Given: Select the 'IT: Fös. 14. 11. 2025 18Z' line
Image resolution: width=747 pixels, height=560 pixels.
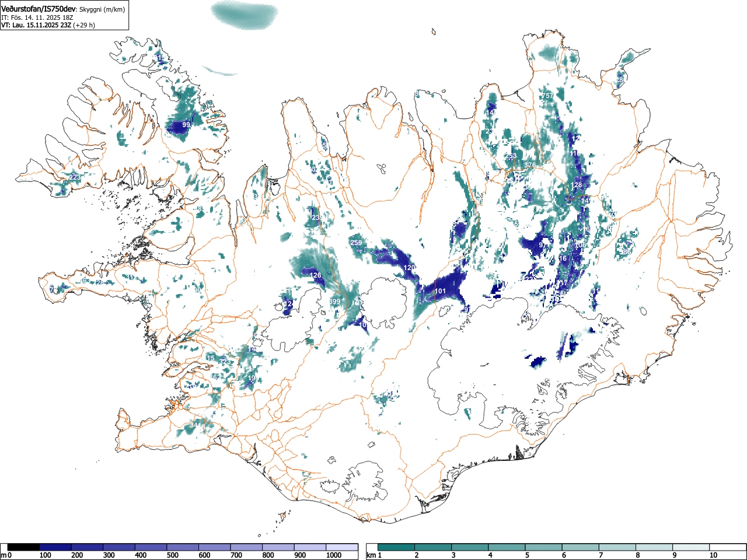Looking at the screenshot, I should click(37, 17).
